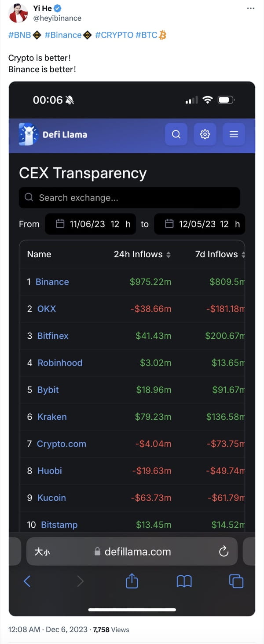Toggle sorting on the 7d Inflows column
264x644 pixels.
point(243,254)
